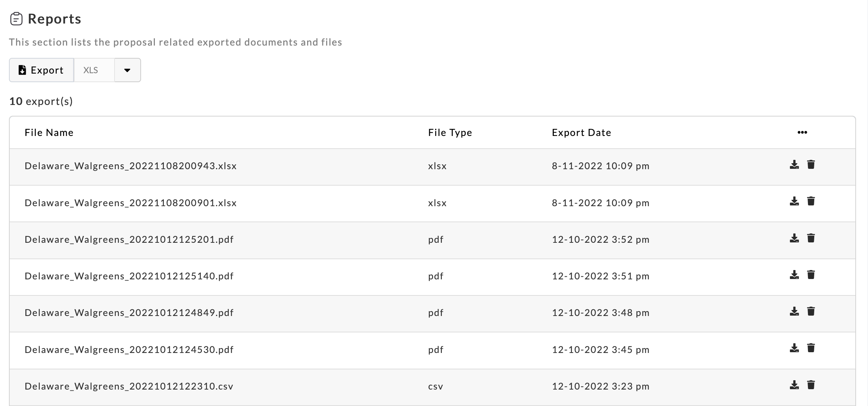Download the 20221012125201 pdf export
The height and width of the screenshot is (406, 868).
[794, 238]
